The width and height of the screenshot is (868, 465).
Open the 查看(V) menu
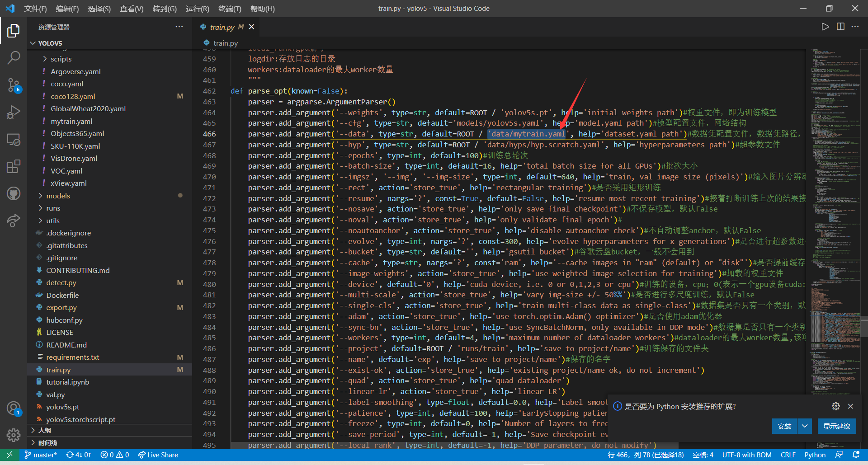(x=132, y=9)
